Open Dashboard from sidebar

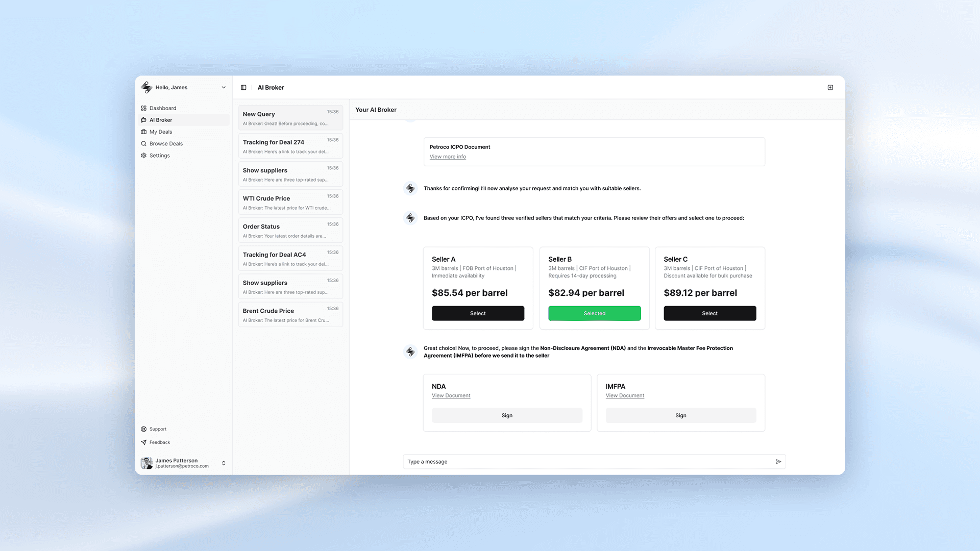162,108
